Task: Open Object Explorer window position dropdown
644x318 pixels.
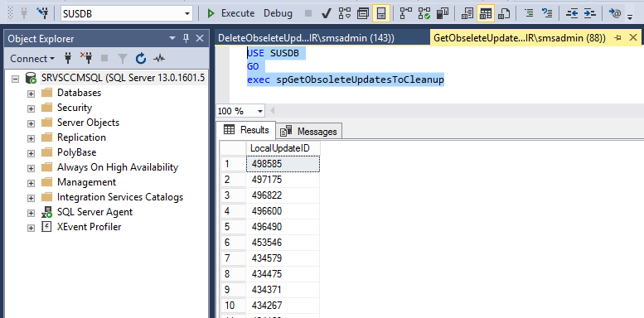Action: 172,39
